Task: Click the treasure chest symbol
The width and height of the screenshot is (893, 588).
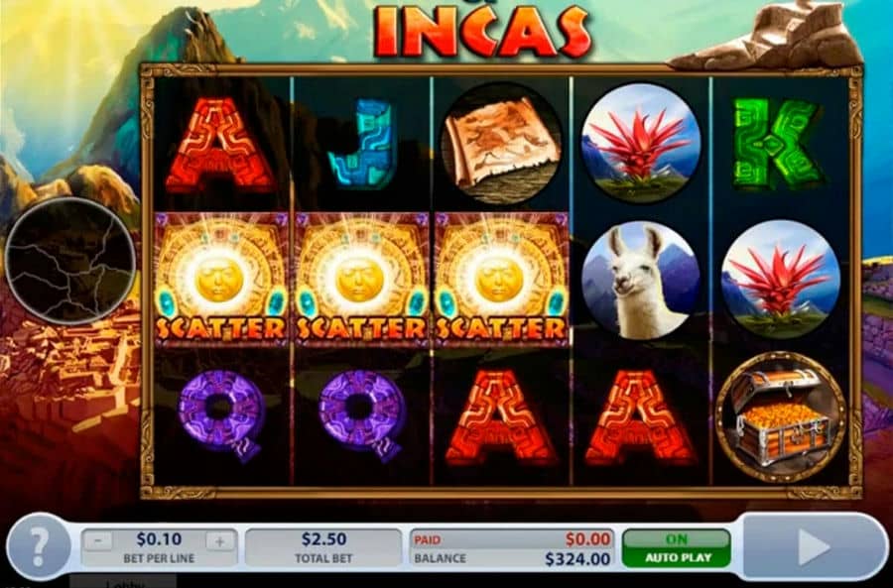Action: tap(781, 417)
